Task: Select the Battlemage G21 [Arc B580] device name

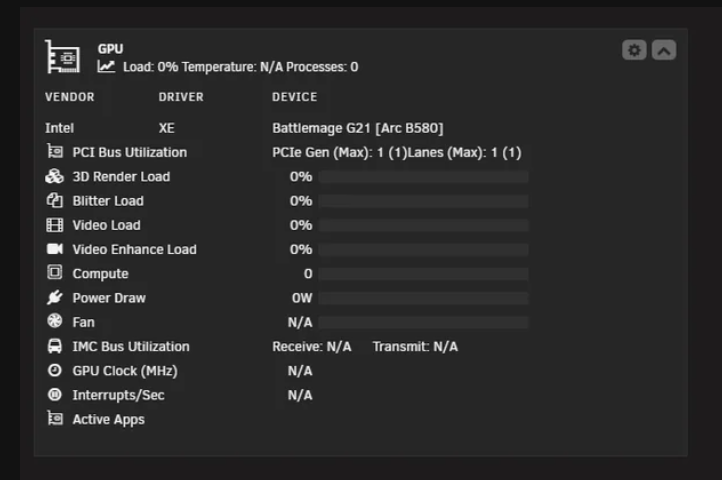Action: pyautogui.click(x=358, y=128)
